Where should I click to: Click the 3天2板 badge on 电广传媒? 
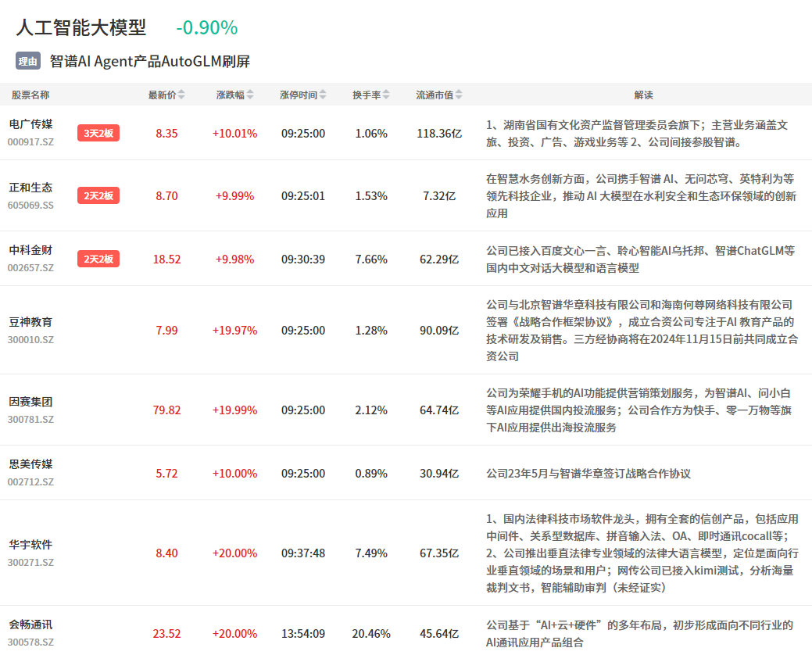[x=98, y=133]
